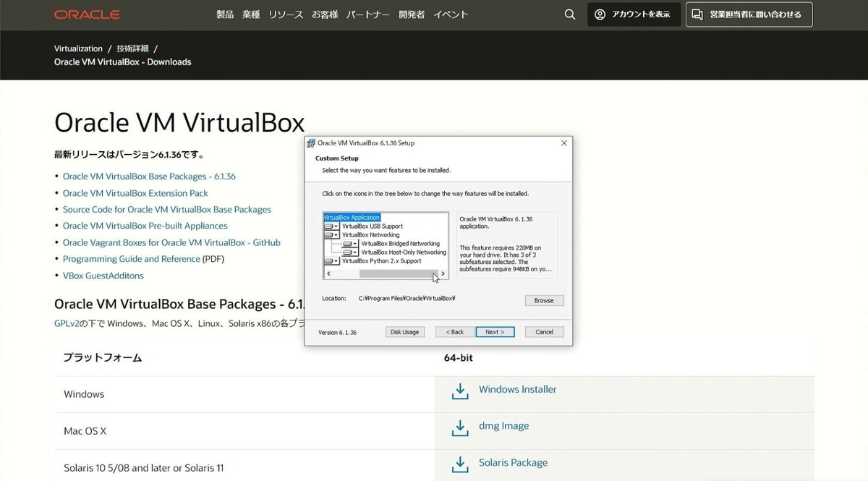
Task: Open the feature dropdown for VirtualBox Host-Only Networking
Action: point(351,252)
